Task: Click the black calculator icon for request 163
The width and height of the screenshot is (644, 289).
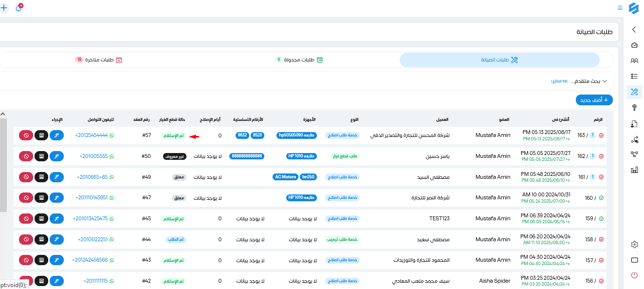Action: (41, 135)
